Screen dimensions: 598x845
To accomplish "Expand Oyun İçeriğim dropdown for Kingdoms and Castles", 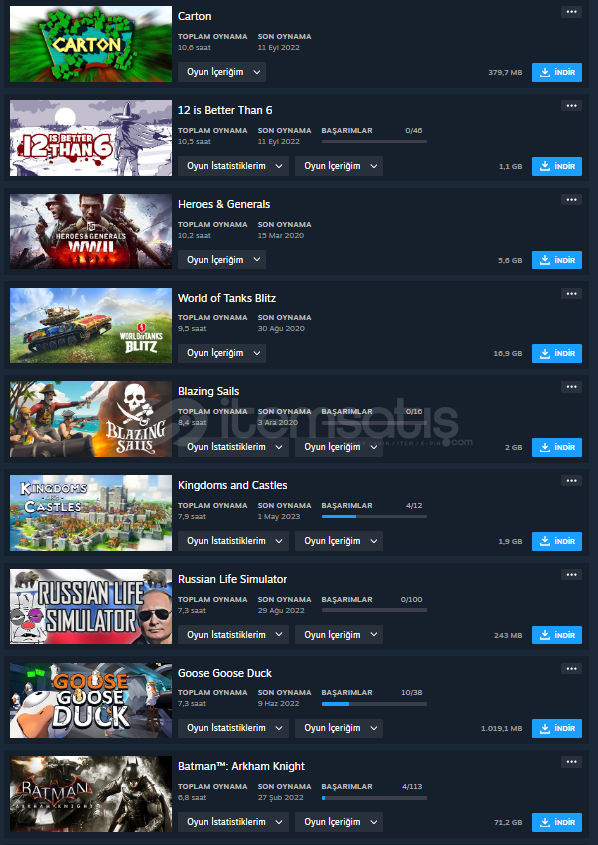I will (x=339, y=541).
